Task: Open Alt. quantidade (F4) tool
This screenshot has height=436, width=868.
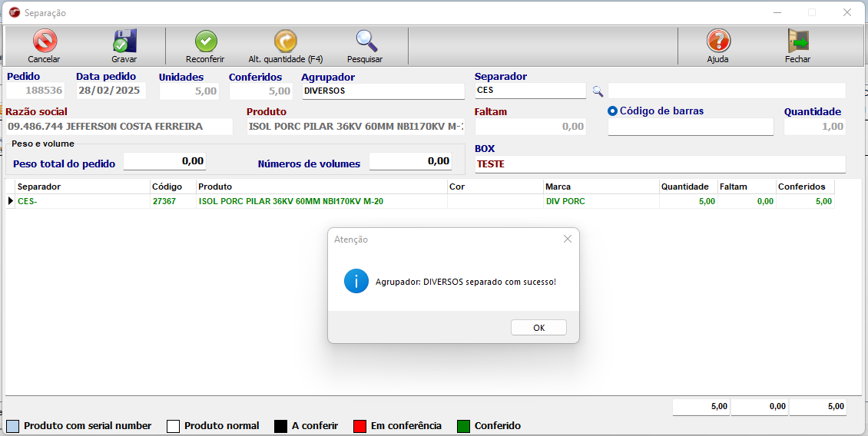Action: click(x=285, y=41)
